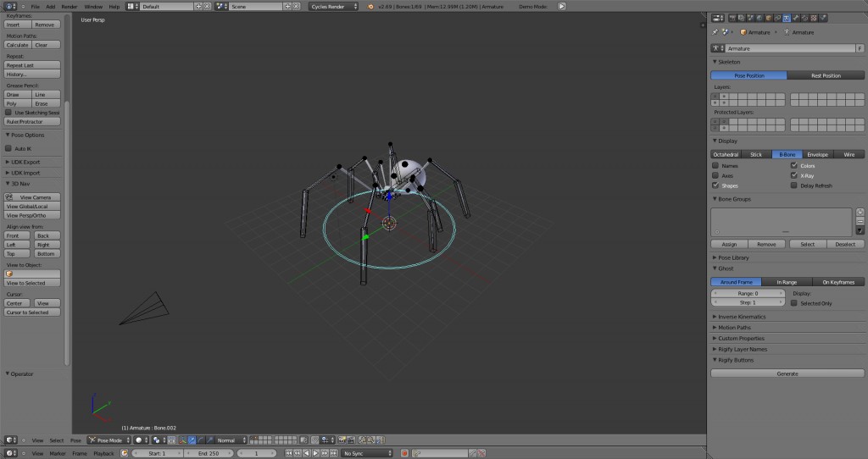Click the remove bone group minus icon
This screenshot has width=868, height=459.
(860, 221)
